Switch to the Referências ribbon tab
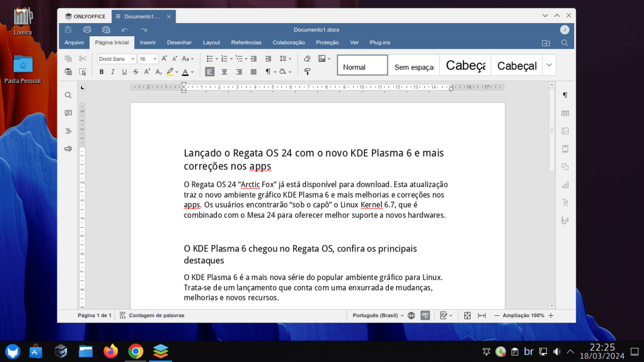The image size is (644, 362). tap(246, 42)
